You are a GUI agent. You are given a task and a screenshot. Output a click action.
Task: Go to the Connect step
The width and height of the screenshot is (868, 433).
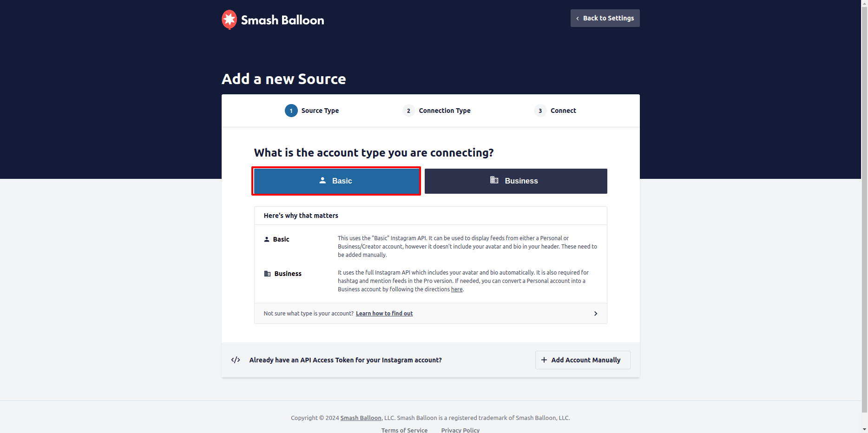[563, 111]
